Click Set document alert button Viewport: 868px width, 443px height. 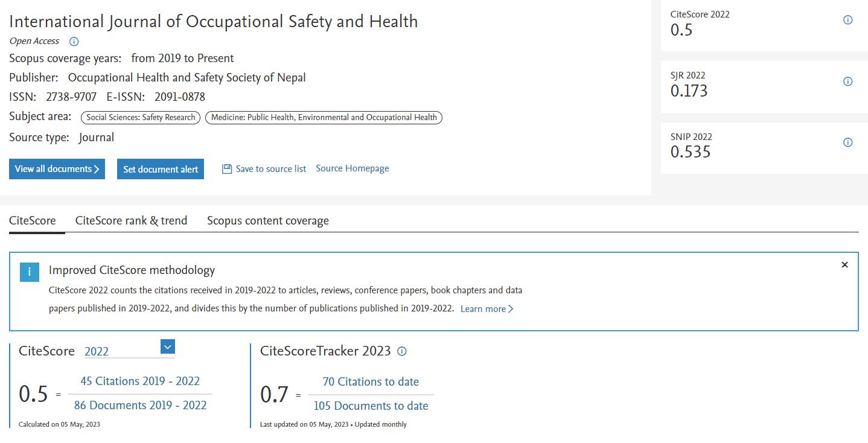tap(161, 169)
